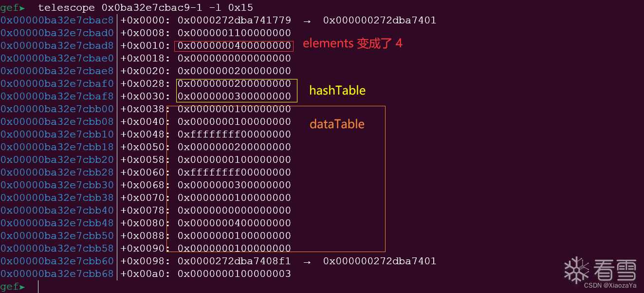Click the red "elements 变成了 4" annotation
Image resolution: width=644 pixels, height=293 pixels.
(x=352, y=43)
